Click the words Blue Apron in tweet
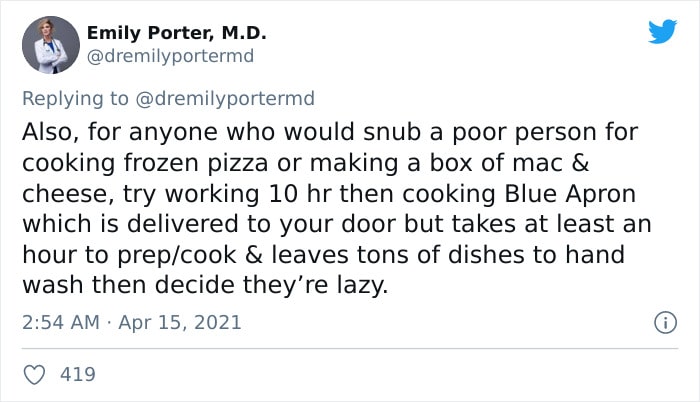Image resolution: width=700 pixels, height=402 pixels. point(570,194)
